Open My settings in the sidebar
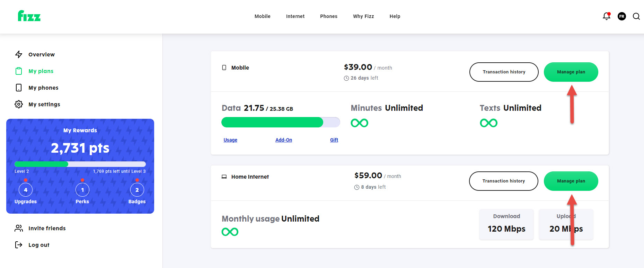 (x=44, y=104)
